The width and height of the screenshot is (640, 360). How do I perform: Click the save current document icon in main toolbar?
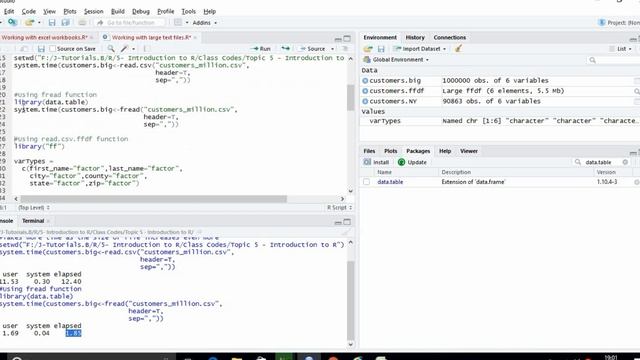52,22
